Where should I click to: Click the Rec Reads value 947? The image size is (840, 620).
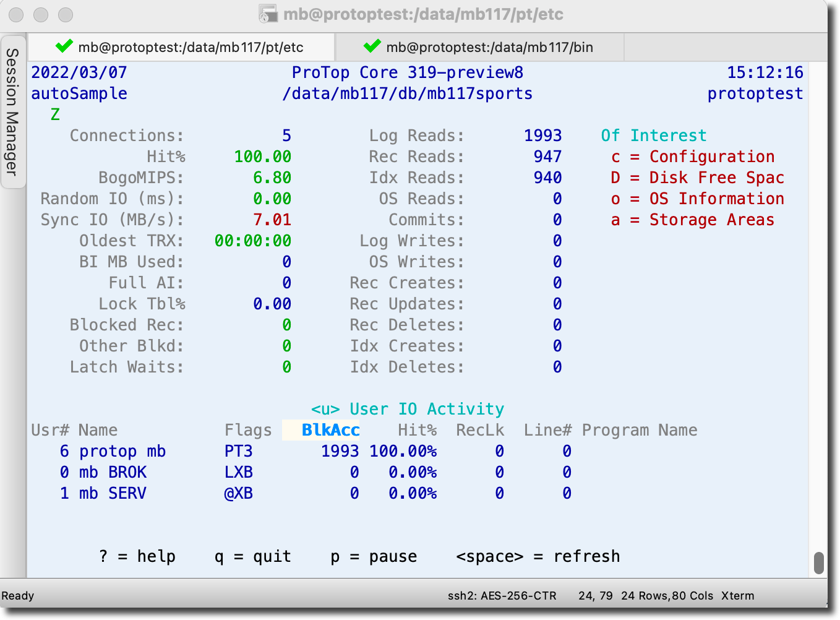point(548,157)
